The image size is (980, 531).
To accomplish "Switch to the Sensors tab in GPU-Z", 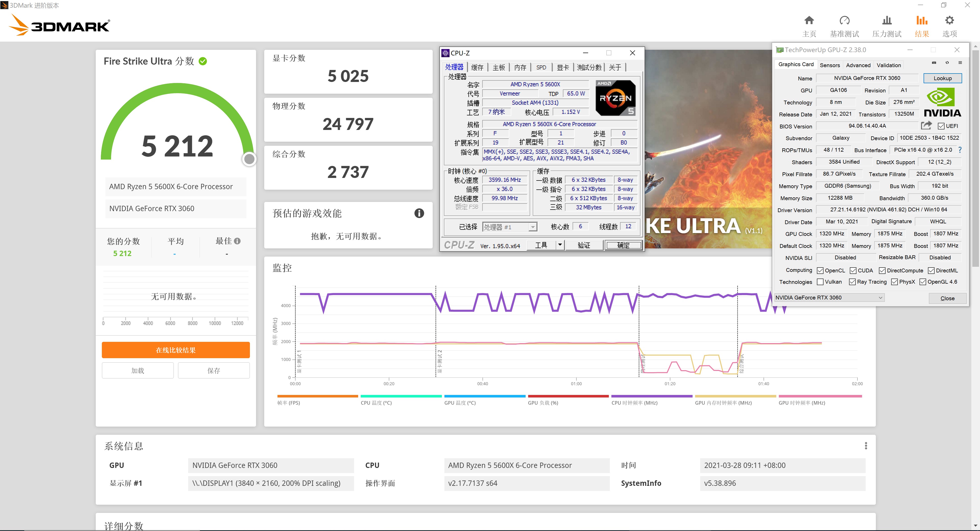I will pos(830,65).
